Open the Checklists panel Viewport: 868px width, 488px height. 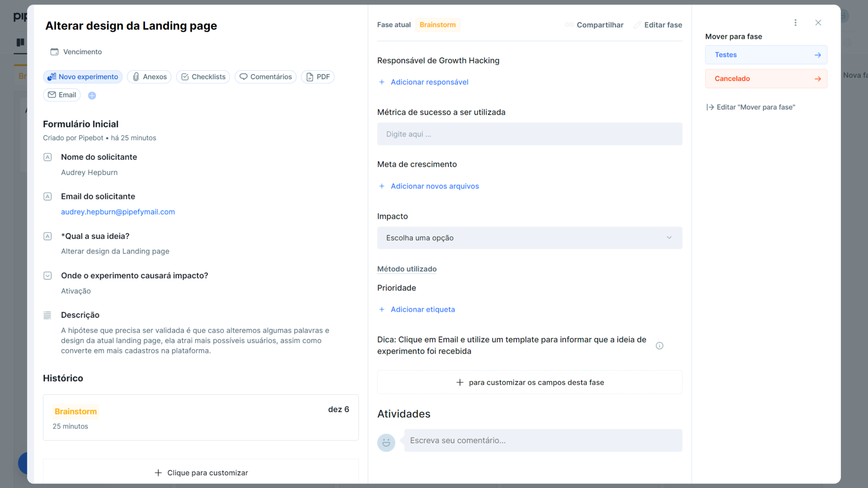pyautogui.click(x=203, y=76)
